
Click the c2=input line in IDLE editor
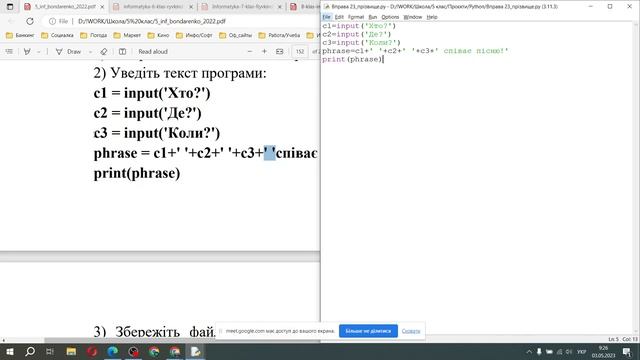point(357,34)
